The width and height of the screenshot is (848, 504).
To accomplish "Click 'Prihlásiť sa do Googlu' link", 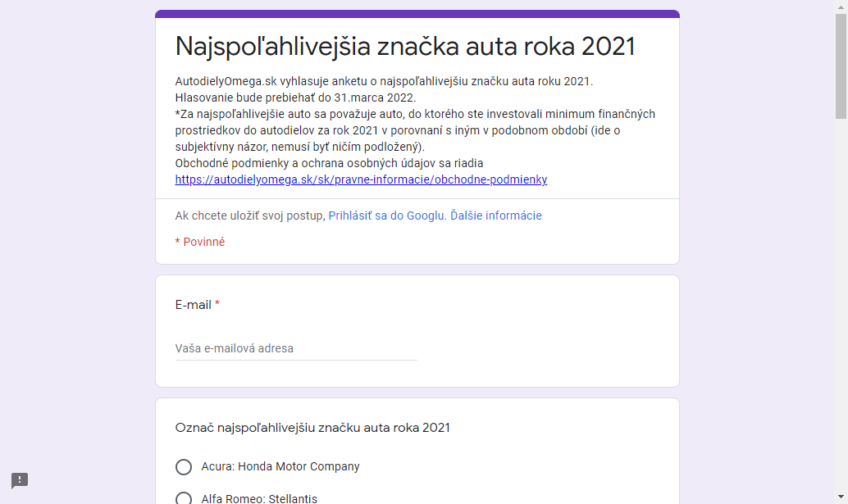I will pyautogui.click(x=385, y=216).
